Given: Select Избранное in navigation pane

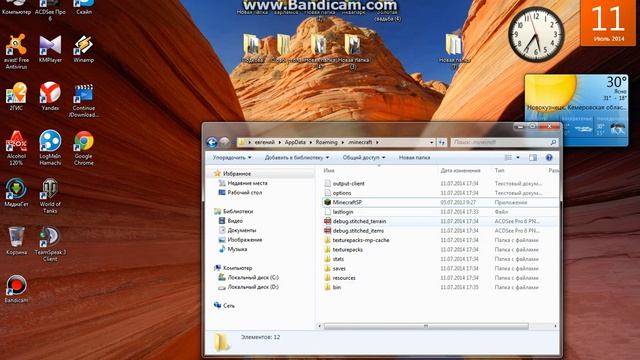Looking at the screenshot, I should [237, 174].
